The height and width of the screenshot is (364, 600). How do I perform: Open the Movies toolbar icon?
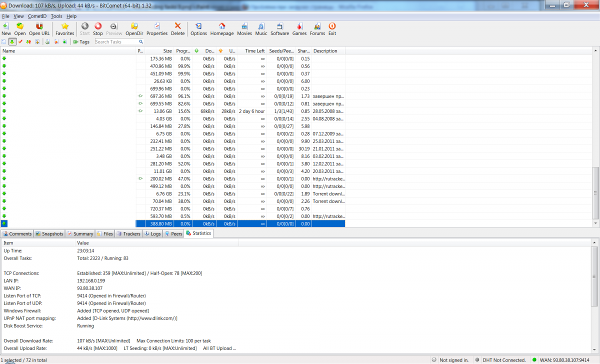click(x=244, y=26)
